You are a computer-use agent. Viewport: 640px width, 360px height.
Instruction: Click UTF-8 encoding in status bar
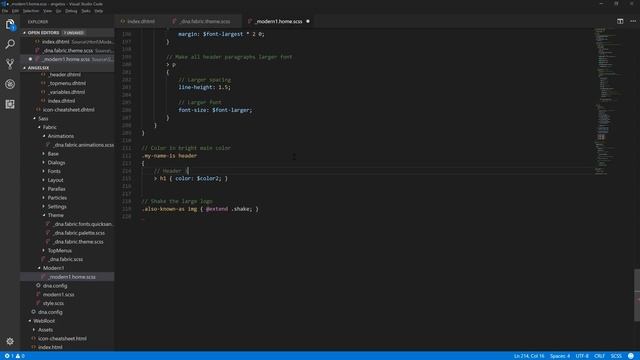coord(582,356)
